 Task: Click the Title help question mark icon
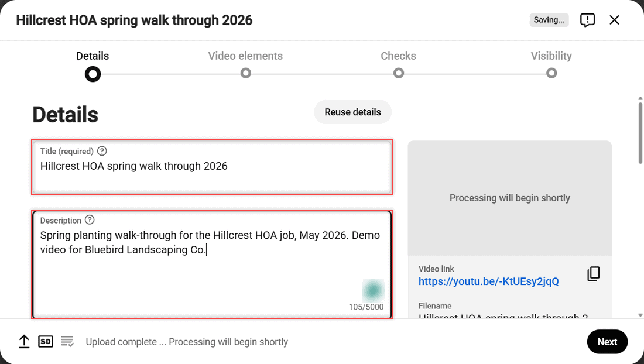point(102,151)
